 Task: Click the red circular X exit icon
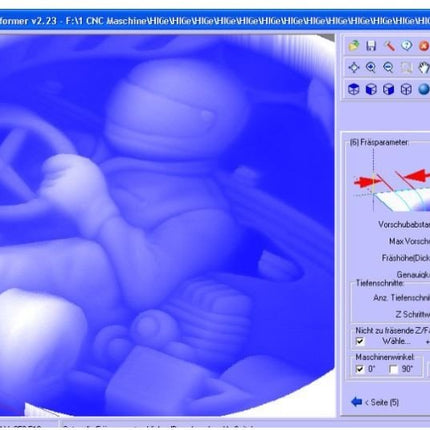(x=424, y=46)
